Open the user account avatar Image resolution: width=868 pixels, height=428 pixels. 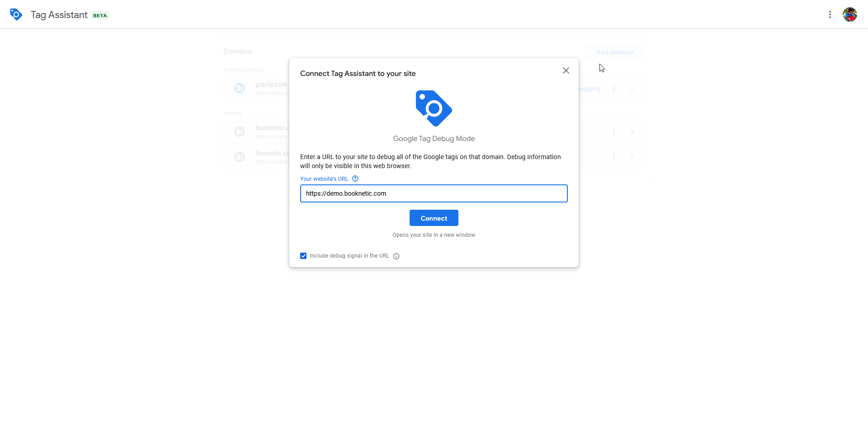(x=850, y=14)
